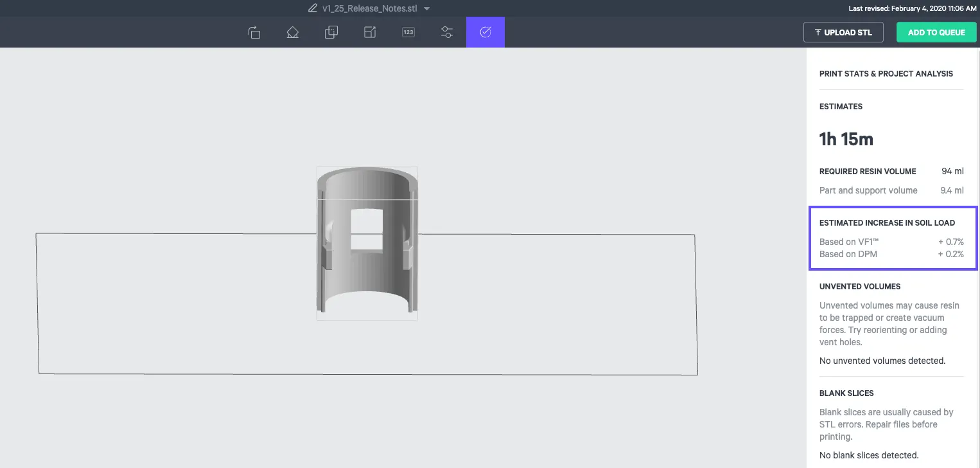Click the Blank Slices heading
Viewport: 980px width, 468px height.
pyautogui.click(x=846, y=393)
